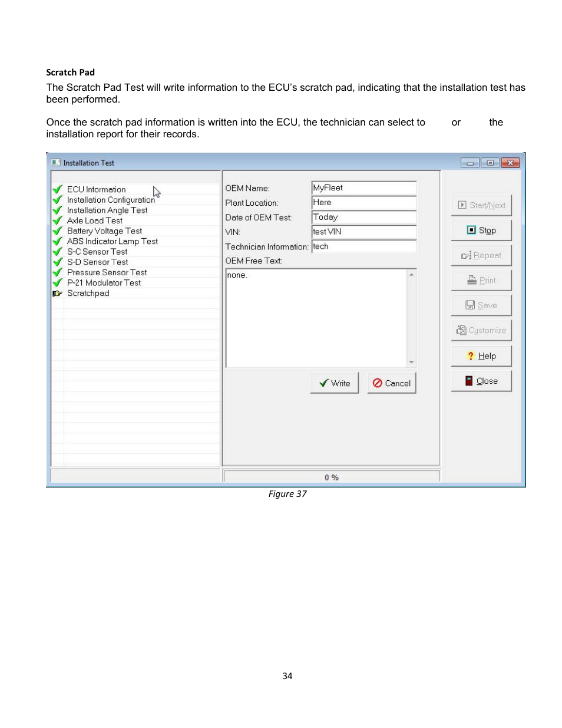Viewport: 562px width, 728px height.
Task: Click the red prohibited icon on Cancel
Action: (378, 383)
